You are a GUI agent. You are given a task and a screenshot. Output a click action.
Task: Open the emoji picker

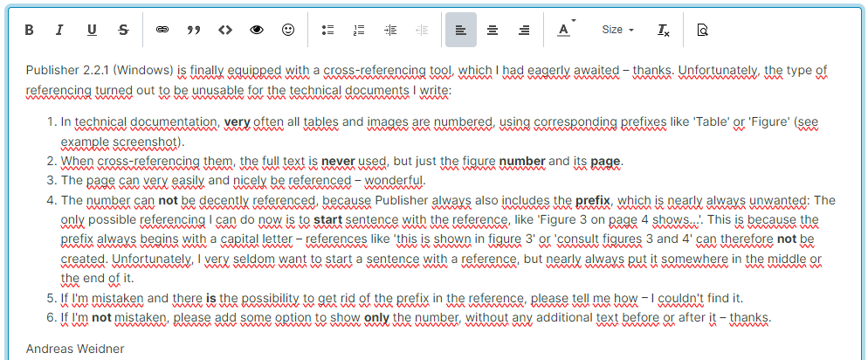(x=288, y=30)
